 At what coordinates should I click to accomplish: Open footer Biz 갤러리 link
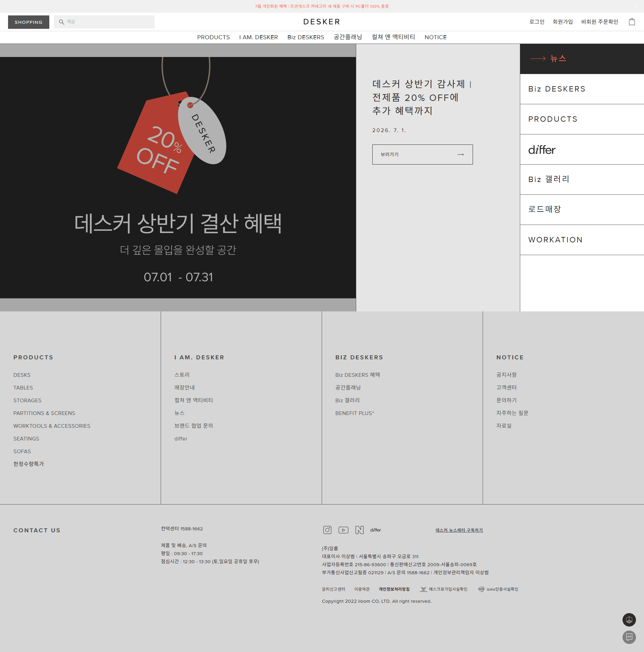point(347,401)
